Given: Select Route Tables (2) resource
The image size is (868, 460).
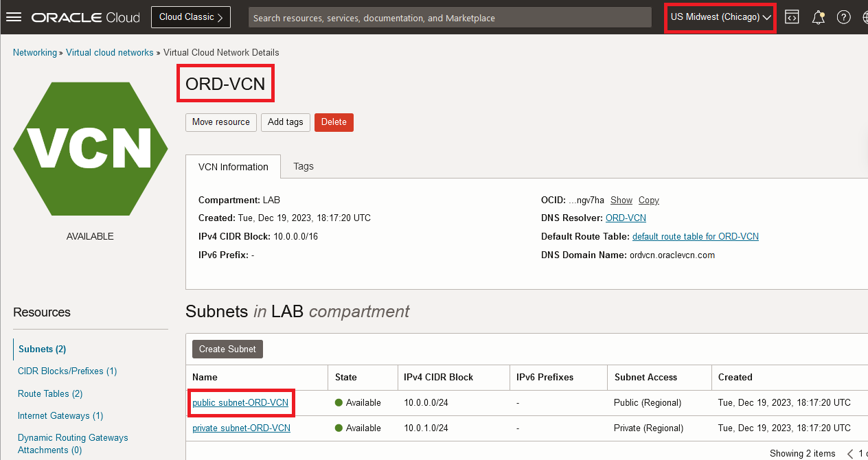Looking at the screenshot, I should pyautogui.click(x=50, y=393).
